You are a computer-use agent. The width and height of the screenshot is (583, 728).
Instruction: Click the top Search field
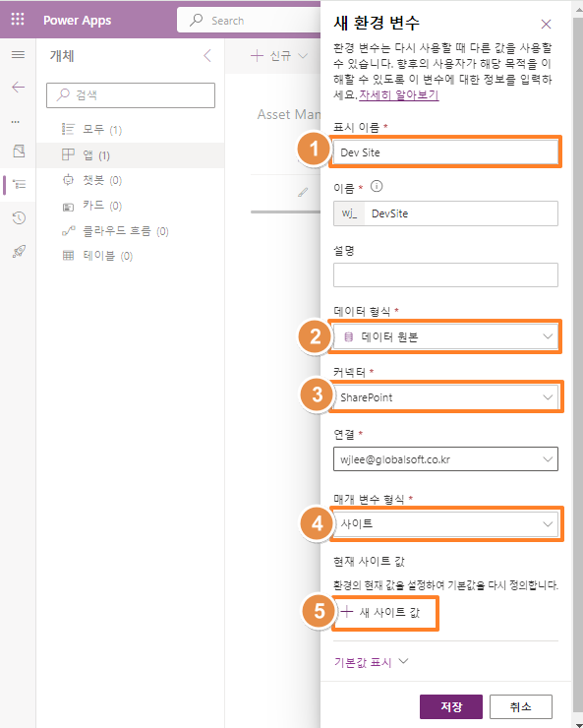pyautogui.click(x=249, y=20)
